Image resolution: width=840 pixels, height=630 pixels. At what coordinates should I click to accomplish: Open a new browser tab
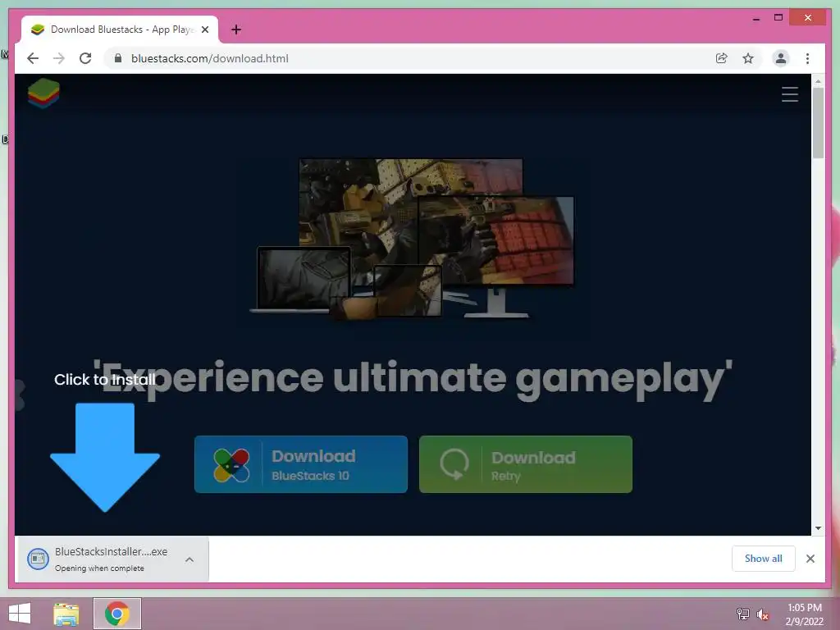point(236,30)
